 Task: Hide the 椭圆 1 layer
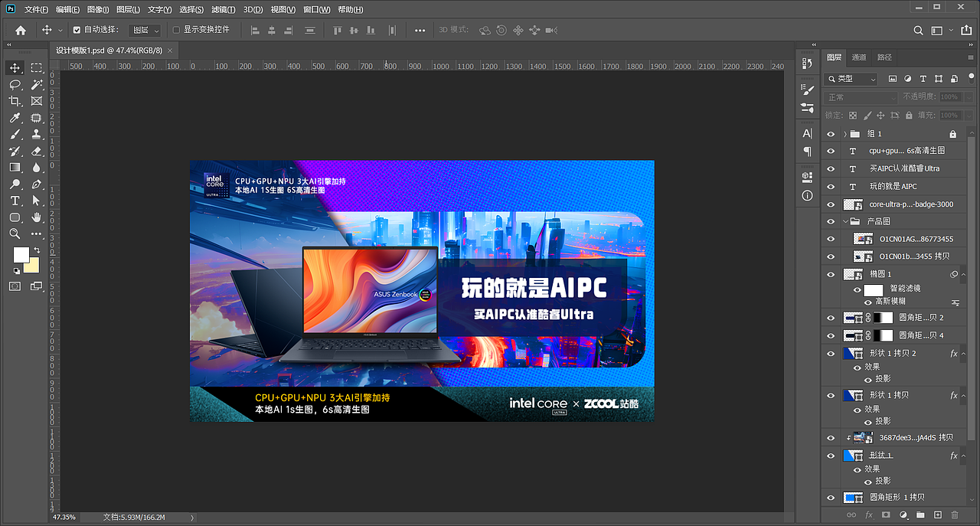831,274
